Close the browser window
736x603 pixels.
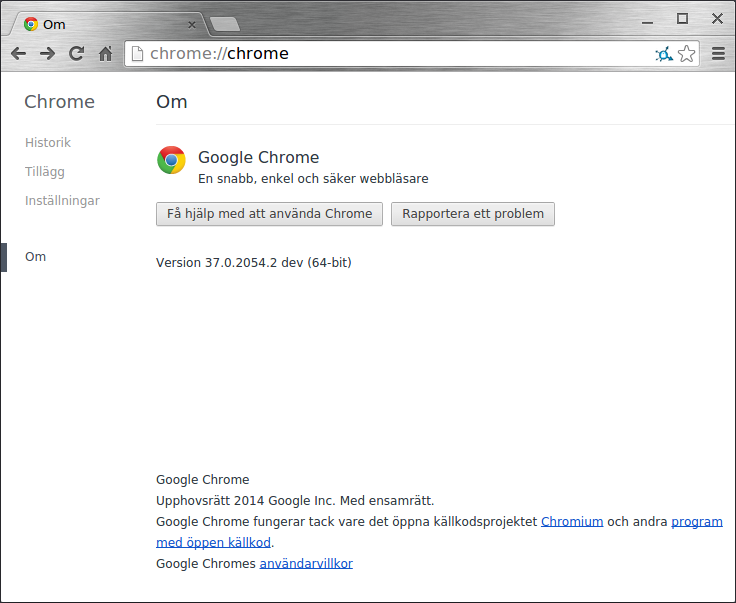tap(717, 19)
